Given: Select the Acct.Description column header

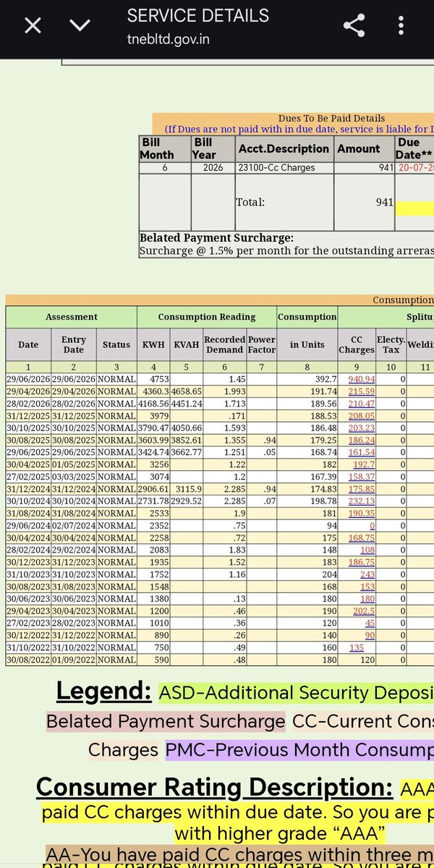Looking at the screenshot, I should (x=284, y=148).
